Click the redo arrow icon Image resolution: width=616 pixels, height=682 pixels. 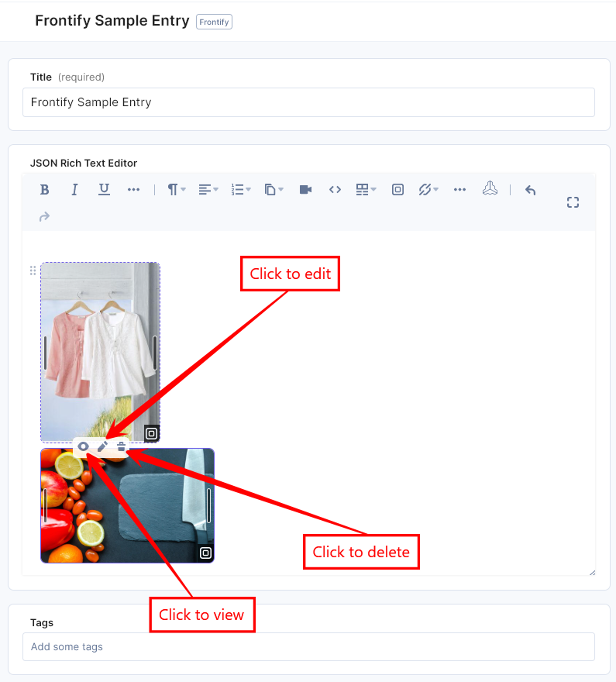point(44,216)
